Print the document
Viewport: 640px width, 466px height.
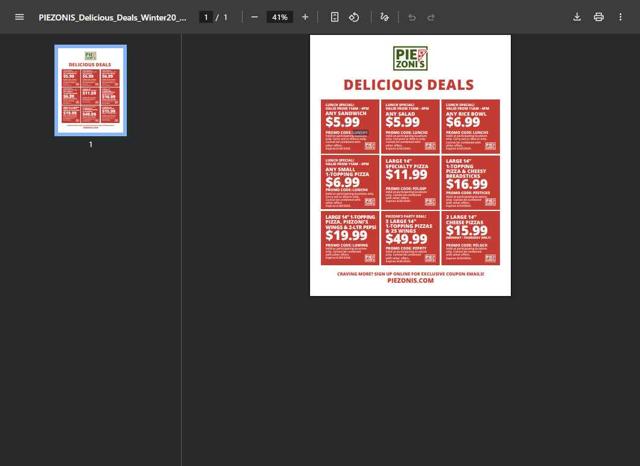[x=599, y=17]
